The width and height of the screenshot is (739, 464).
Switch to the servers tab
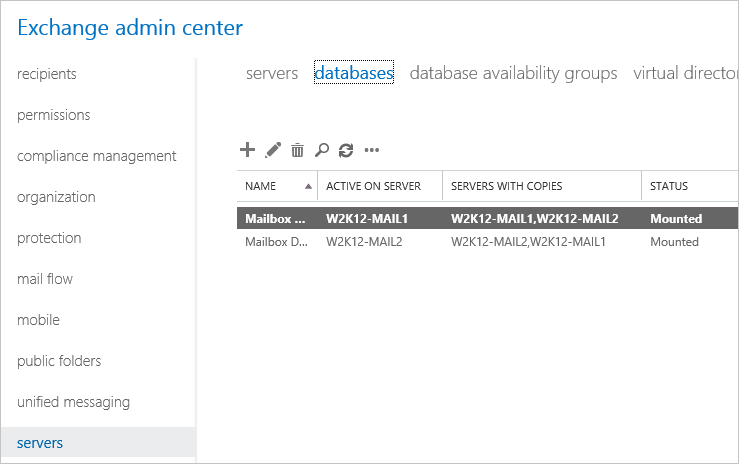pos(272,73)
